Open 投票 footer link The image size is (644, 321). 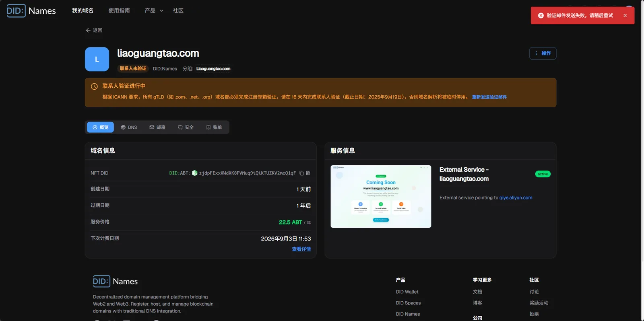pyautogui.click(x=534, y=314)
